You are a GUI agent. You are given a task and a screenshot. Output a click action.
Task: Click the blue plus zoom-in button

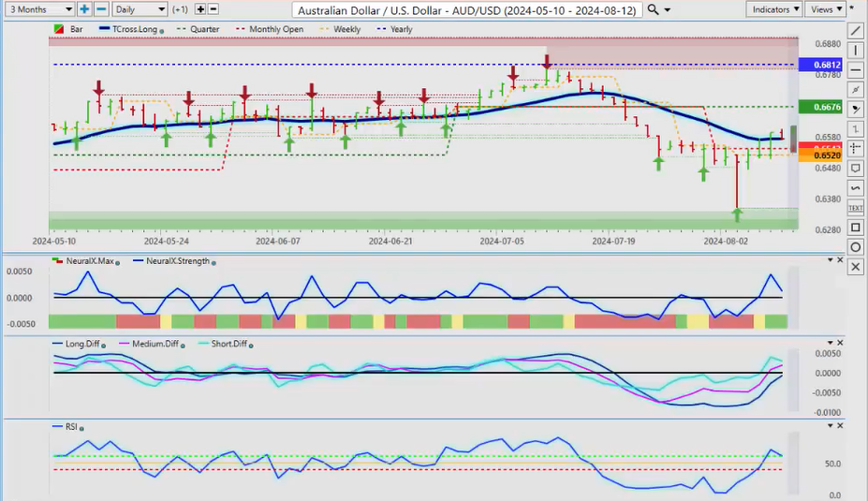click(x=84, y=9)
